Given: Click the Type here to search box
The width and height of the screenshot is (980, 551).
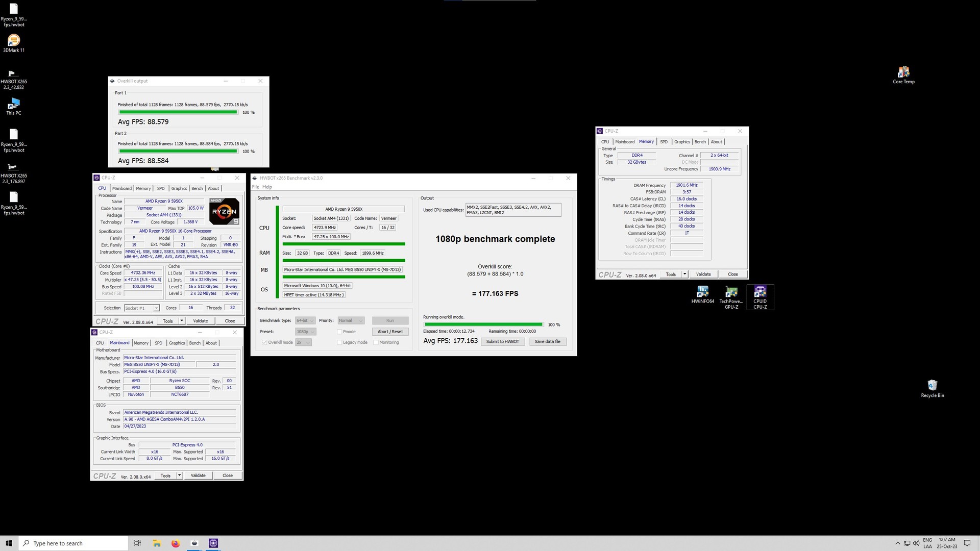Looking at the screenshot, I should [73, 543].
